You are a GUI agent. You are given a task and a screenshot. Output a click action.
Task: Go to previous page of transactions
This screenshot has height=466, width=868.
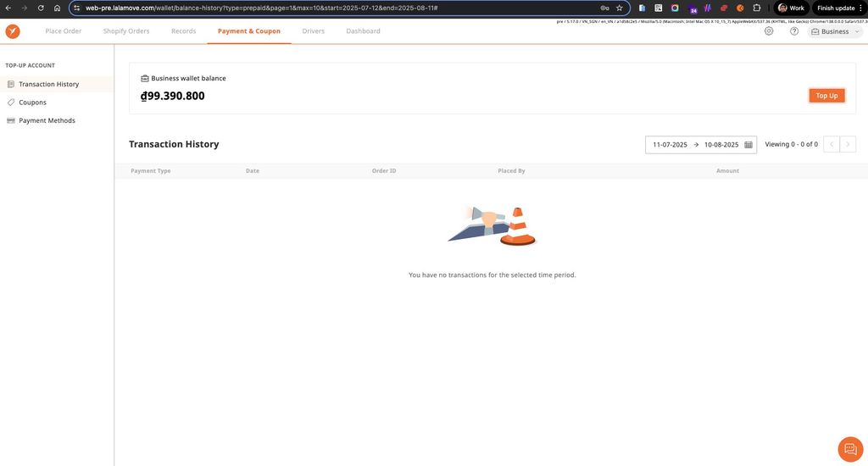tap(832, 145)
